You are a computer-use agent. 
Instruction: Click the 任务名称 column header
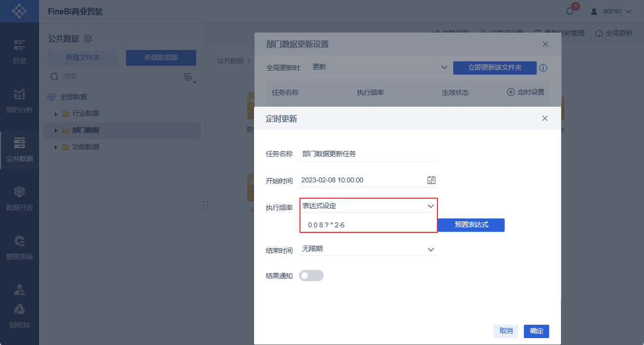pos(285,92)
